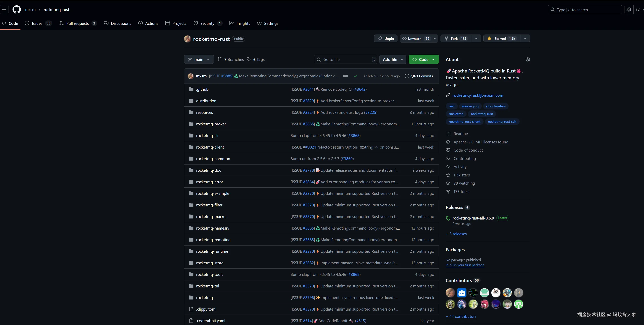Image resolution: width=644 pixels, height=325 pixels.
Task: Click the + 5 releases link
Action: [456, 234]
